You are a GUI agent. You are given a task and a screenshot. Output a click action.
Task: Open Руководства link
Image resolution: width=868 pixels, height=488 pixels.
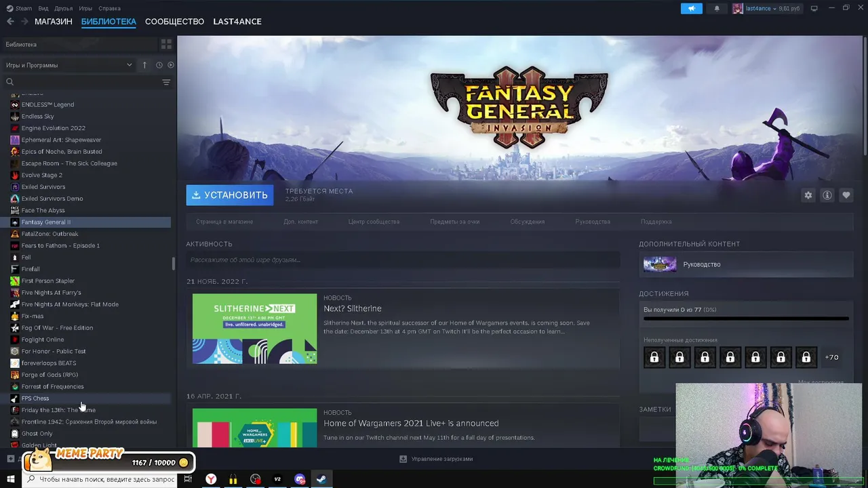pyautogui.click(x=593, y=222)
